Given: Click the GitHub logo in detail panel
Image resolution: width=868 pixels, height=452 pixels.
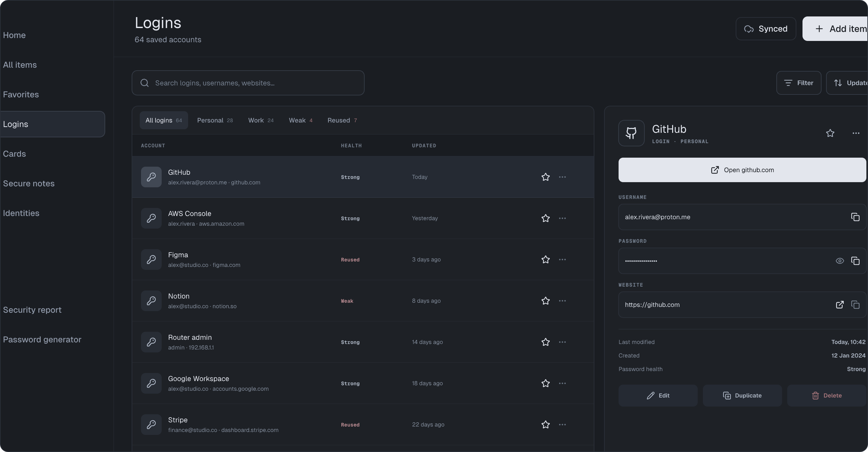Looking at the screenshot, I should (x=631, y=133).
